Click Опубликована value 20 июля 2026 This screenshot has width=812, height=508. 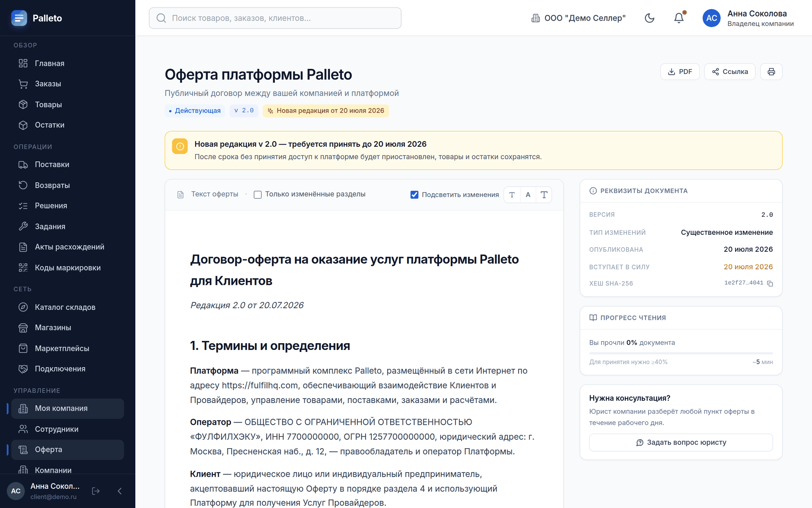pos(748,249)
